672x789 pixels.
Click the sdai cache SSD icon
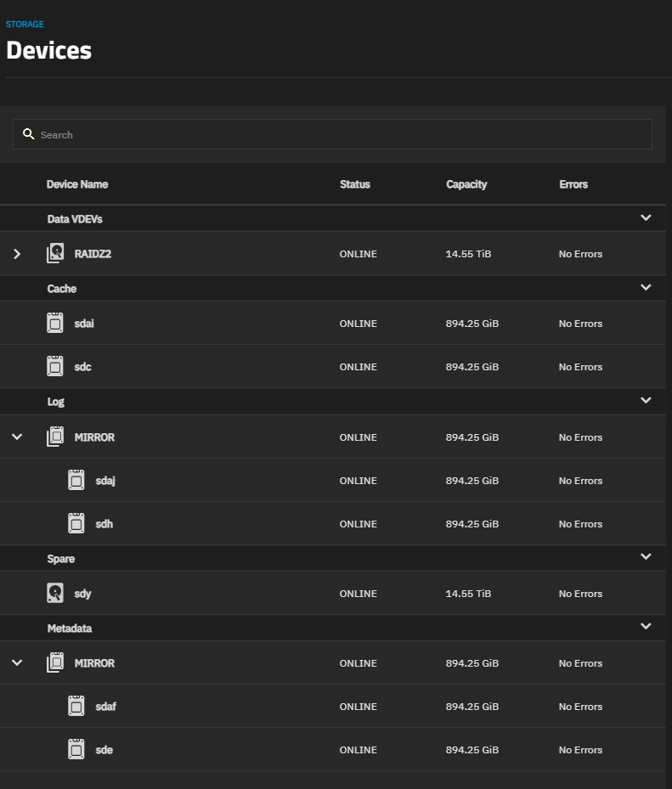(x=55, y=324)
